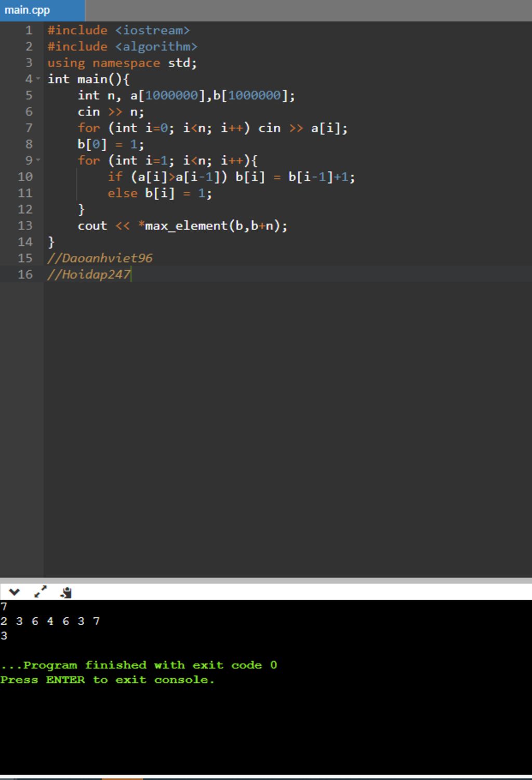Select the main.cpp file tab

click(x=42, y=10)
